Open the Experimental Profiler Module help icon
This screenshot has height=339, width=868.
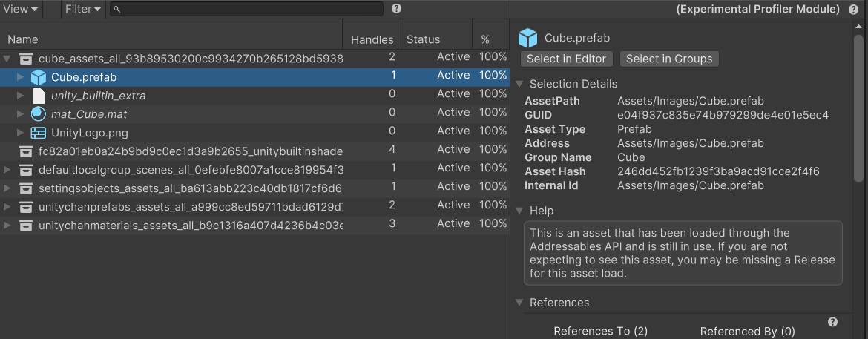pos(854,10)
